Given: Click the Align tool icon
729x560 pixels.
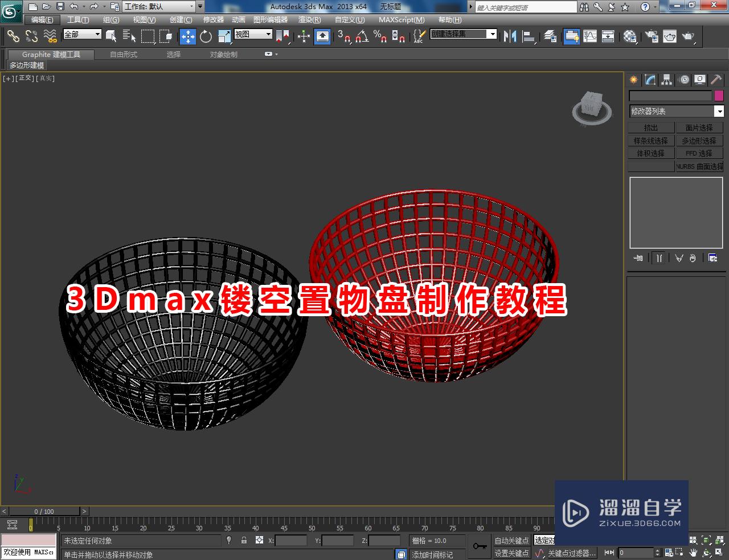Looking at the screenshot, I should point(529,36).
